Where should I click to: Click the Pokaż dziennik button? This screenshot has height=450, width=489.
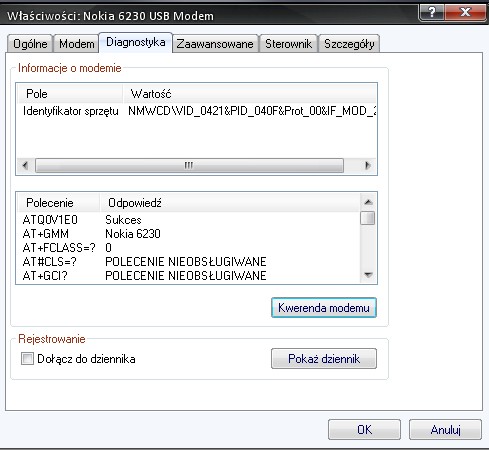(x=324, y=359)
